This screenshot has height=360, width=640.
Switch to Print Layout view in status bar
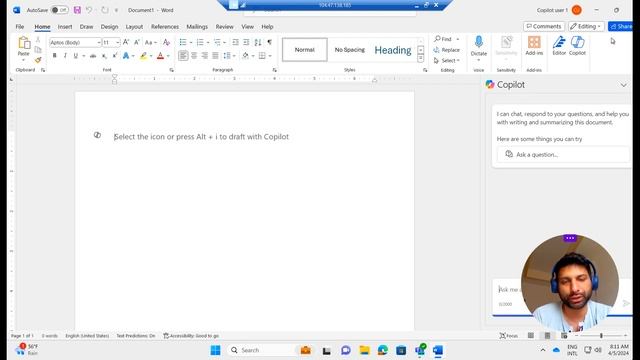pos(547,336)
